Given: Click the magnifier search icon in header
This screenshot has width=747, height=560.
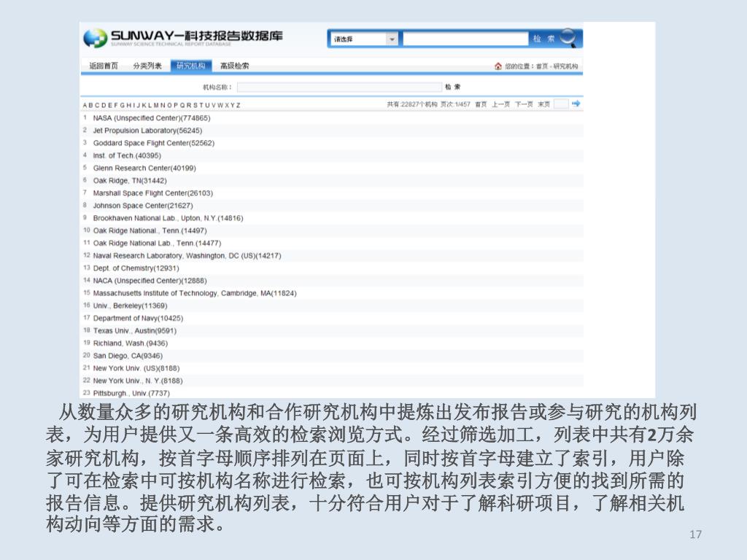Looking at the screenshot, I should tap(568, 38).
